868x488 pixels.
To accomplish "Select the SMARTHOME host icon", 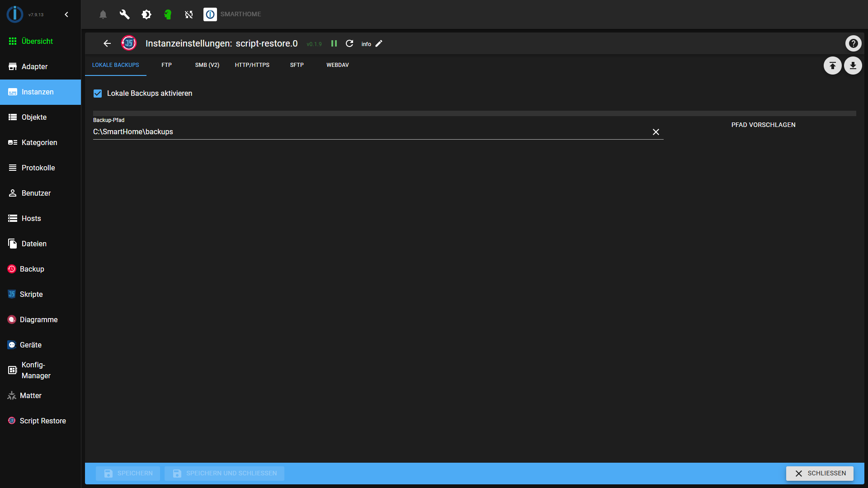I will click(x=210, y=14).
